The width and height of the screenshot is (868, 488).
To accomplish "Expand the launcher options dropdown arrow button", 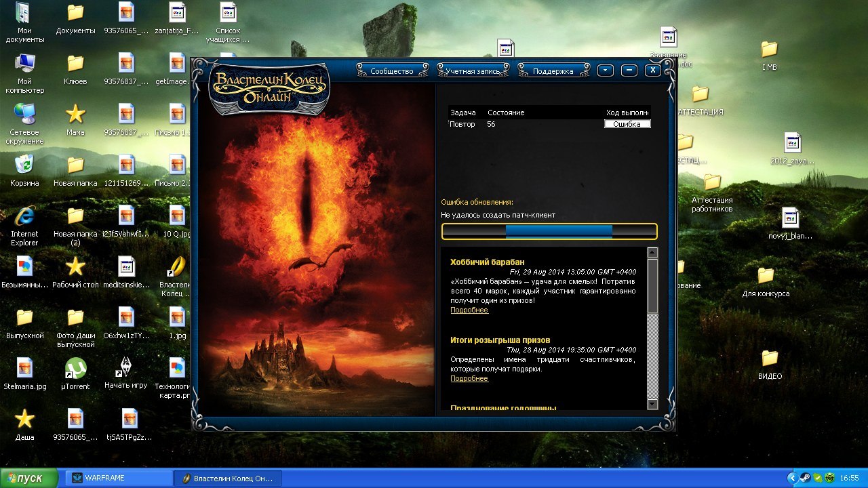I will [x=605, y=70].
